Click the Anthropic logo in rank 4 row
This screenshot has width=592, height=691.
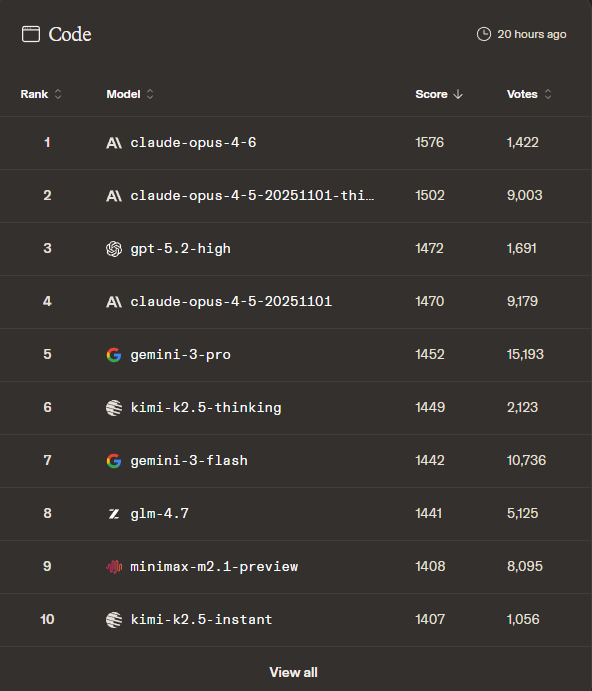[114, 302]
